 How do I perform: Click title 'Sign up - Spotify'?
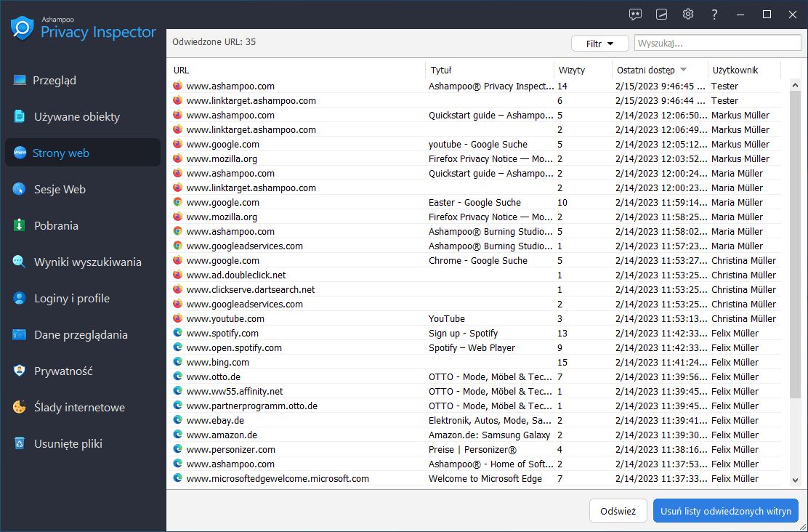(464, 333)
